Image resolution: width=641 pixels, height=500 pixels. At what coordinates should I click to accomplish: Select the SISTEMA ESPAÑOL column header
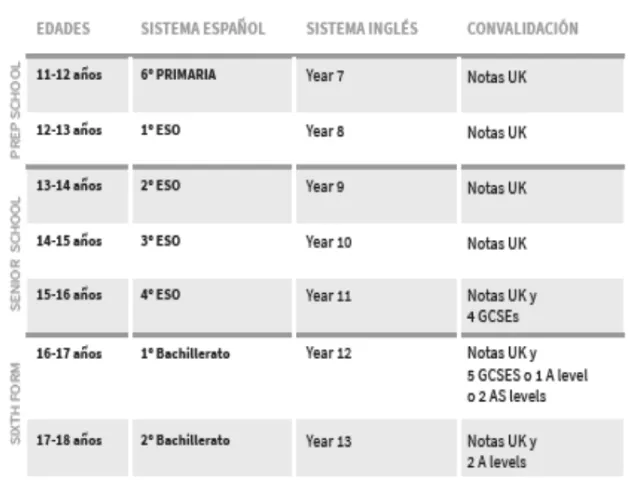coord(203,28)
